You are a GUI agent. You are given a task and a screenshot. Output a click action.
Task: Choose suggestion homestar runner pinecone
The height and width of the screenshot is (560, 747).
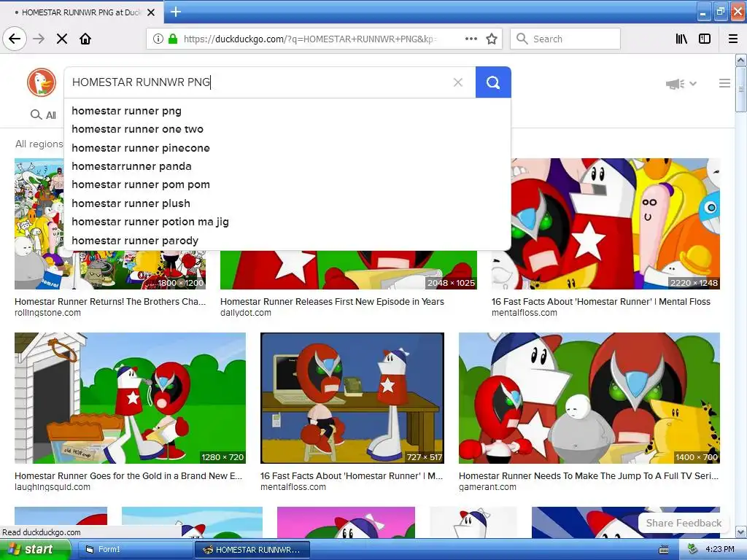pos(287,148)
